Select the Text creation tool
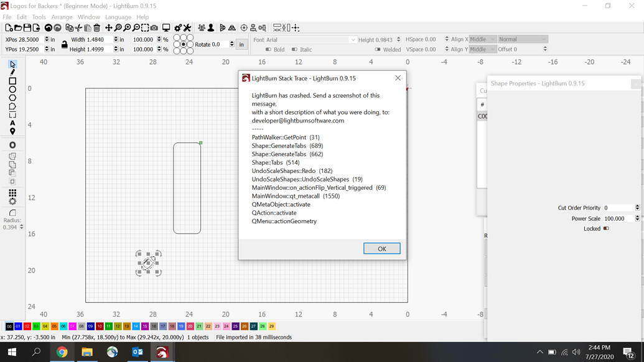The image size is (644, 362). point(12,123)
